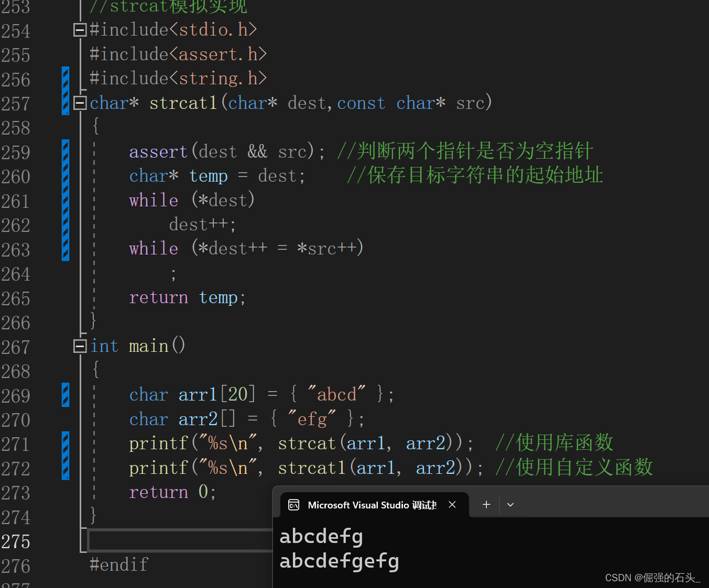709x588 pixels.
Task: Open a new console tab with plus button
Action: pos(486,505)
